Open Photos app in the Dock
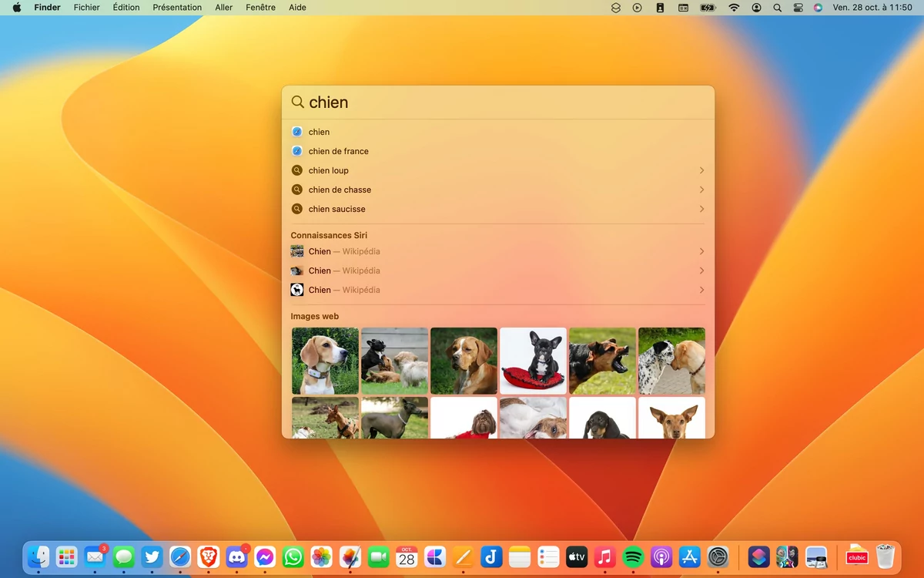The height and width of the screenshot is (578, 924). (322, 556)
